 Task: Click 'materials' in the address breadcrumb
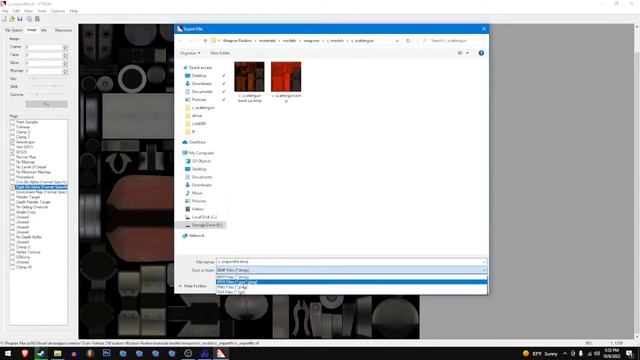267,41
